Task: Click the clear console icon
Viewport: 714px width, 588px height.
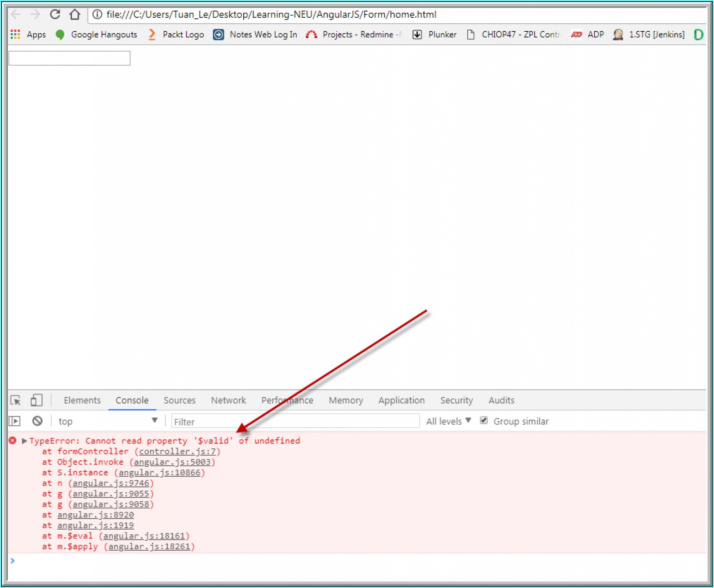Action: tap(37, 421)
